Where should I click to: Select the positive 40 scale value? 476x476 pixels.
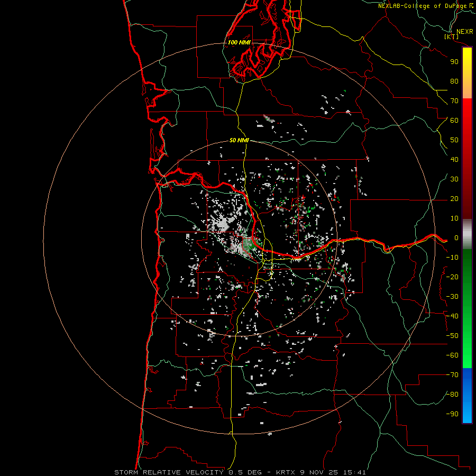tap(454, 160)
